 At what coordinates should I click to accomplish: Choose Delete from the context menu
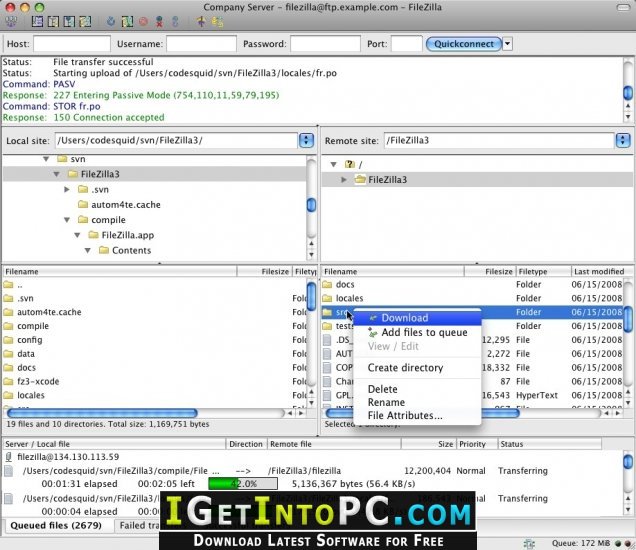(417, 389)
